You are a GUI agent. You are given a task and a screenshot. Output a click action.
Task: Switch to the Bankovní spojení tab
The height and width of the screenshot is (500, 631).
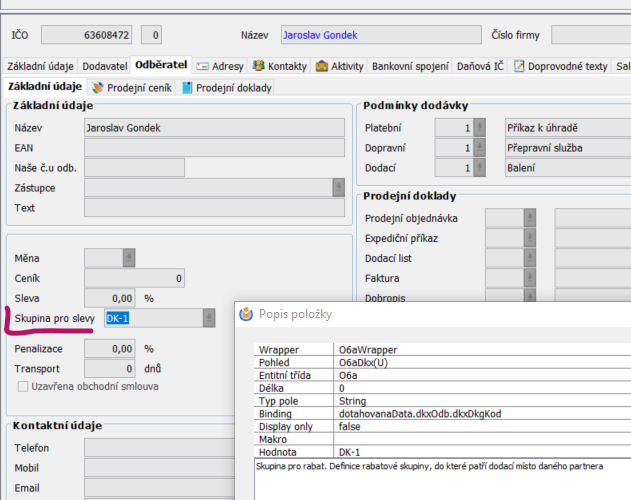(x=410, y=66)
